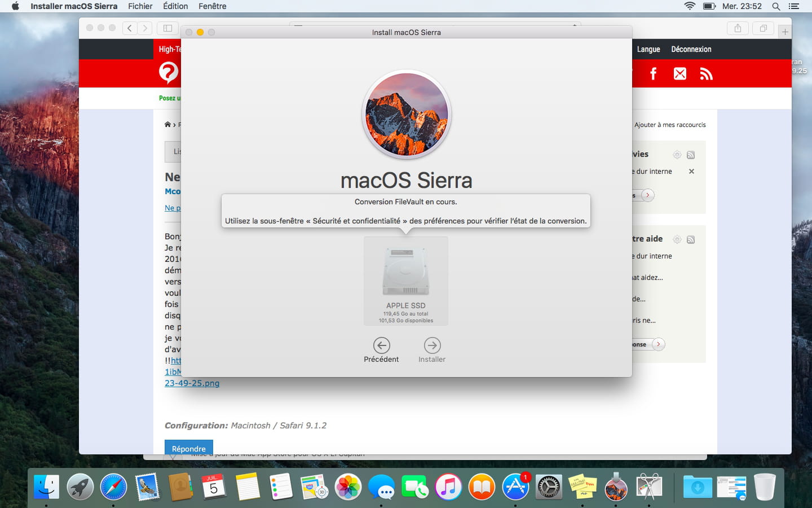This screenshot has height=508, width=812.
Task: Go forward in the Safari window
Action: click(145, 28)
